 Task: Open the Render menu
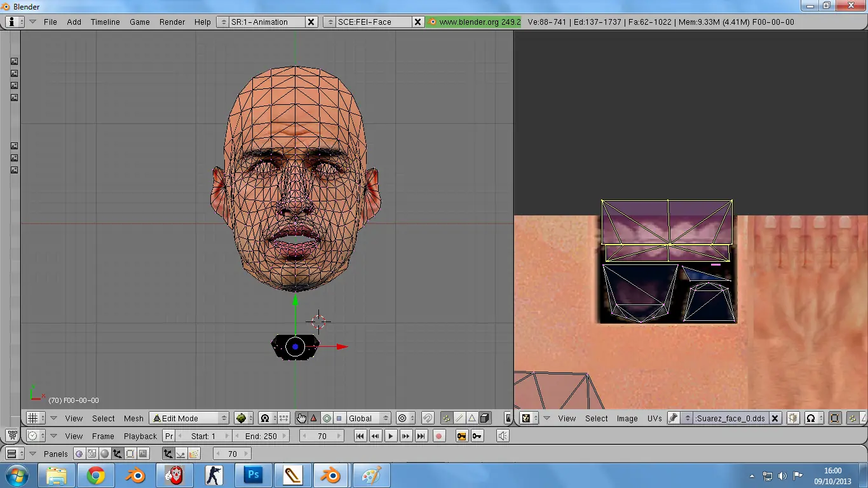(172, 22)
